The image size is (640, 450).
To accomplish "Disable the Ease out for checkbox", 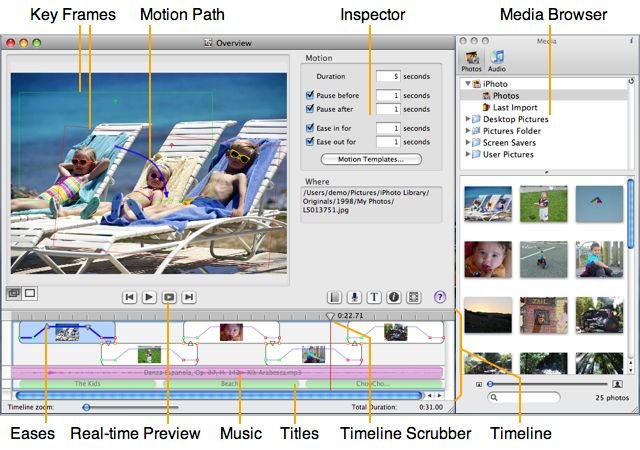I will click(310, 142).
